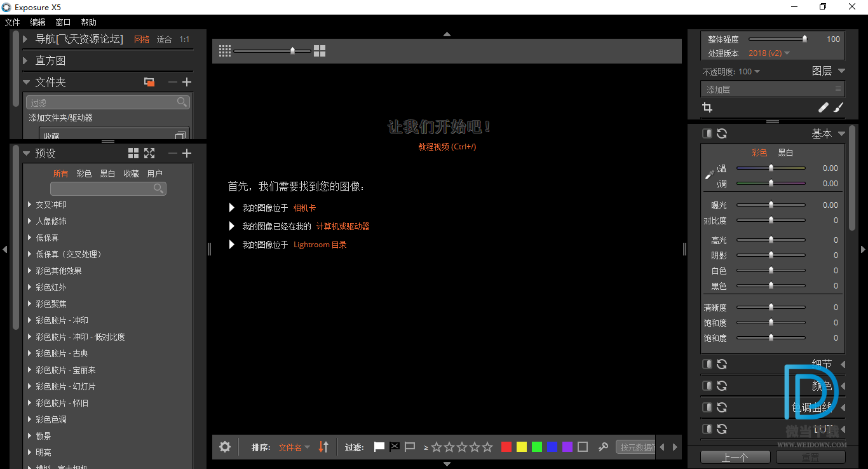This screenshot has height=469, width=868.
Task: Open the 不透明度 100 dropdown
Action: [749, 72]
